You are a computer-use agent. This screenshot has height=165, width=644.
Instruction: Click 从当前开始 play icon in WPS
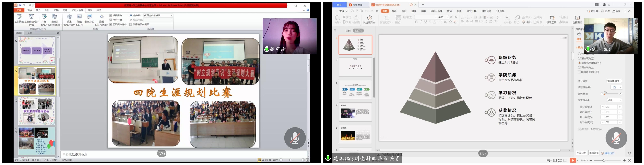[x=370, y=18]
